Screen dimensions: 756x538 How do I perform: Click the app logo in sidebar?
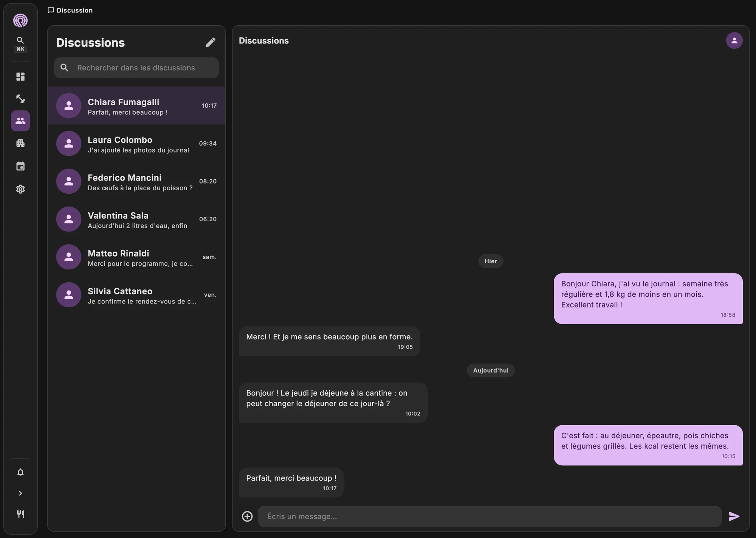pyautogui.click(x=20, y=20)
